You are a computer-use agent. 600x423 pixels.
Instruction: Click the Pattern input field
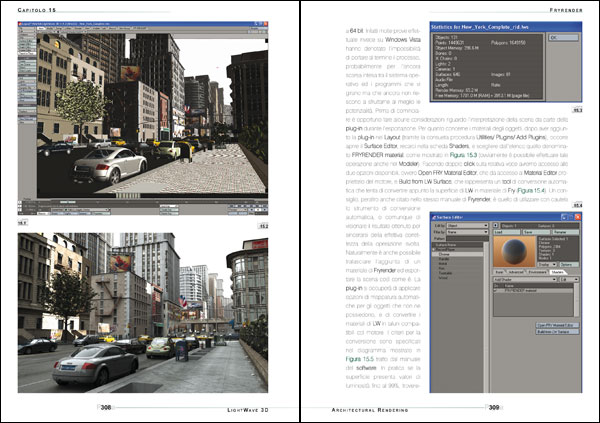coord(467,238)
